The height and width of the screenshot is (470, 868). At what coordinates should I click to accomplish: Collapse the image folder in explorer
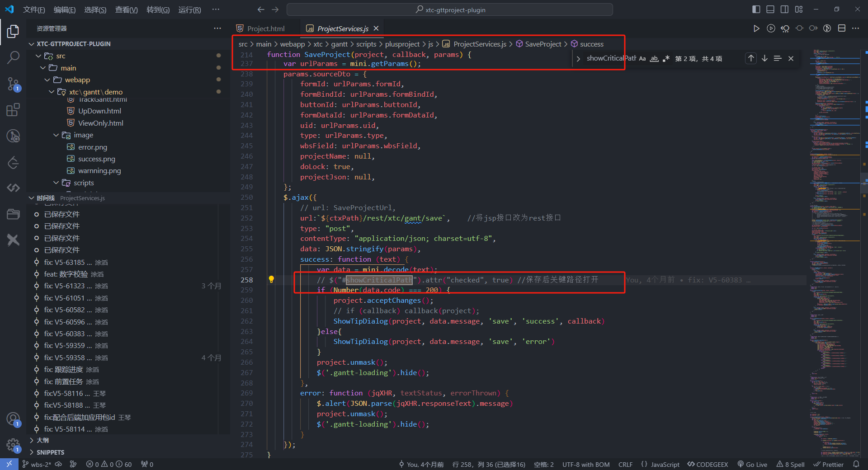57,135
